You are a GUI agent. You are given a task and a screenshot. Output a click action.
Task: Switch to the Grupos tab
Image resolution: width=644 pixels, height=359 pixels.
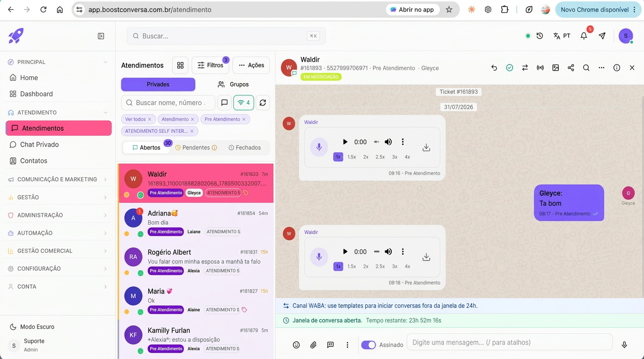233,85
